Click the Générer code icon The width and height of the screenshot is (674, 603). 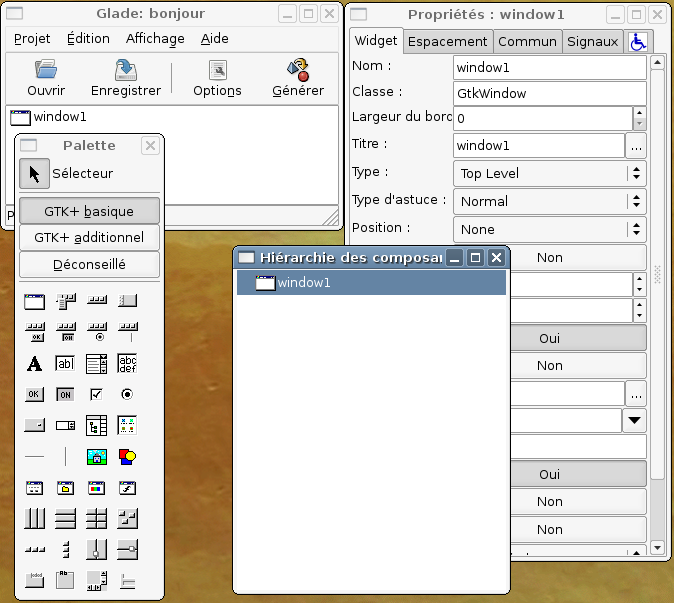tap(298, 71)
